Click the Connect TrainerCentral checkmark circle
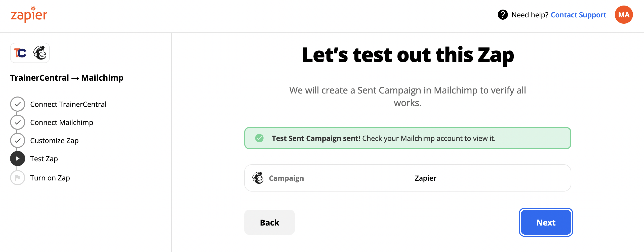644x252 pixels. [18, 104]
